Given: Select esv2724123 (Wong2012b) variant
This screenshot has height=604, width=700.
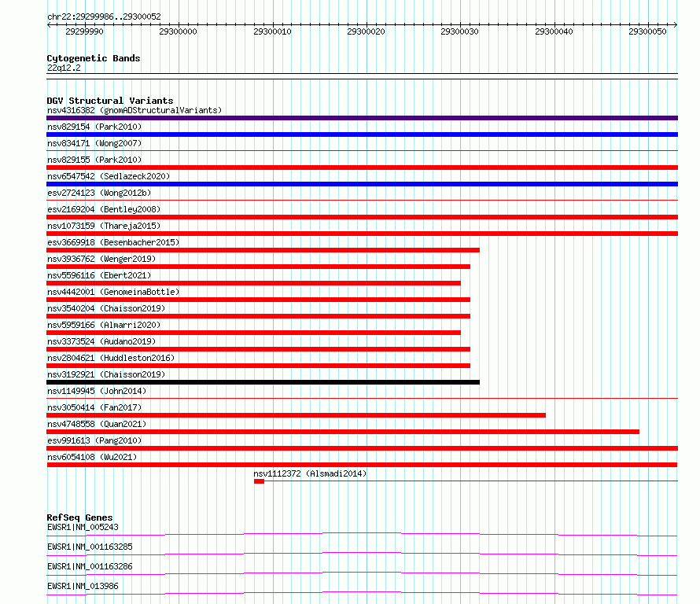Looking at the screenshot, I should [x=99, y=193].
